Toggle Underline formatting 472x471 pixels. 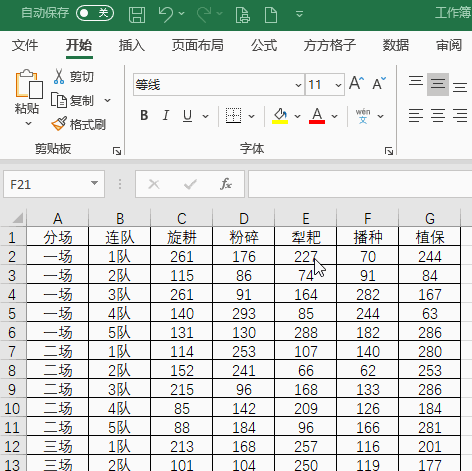187,116
